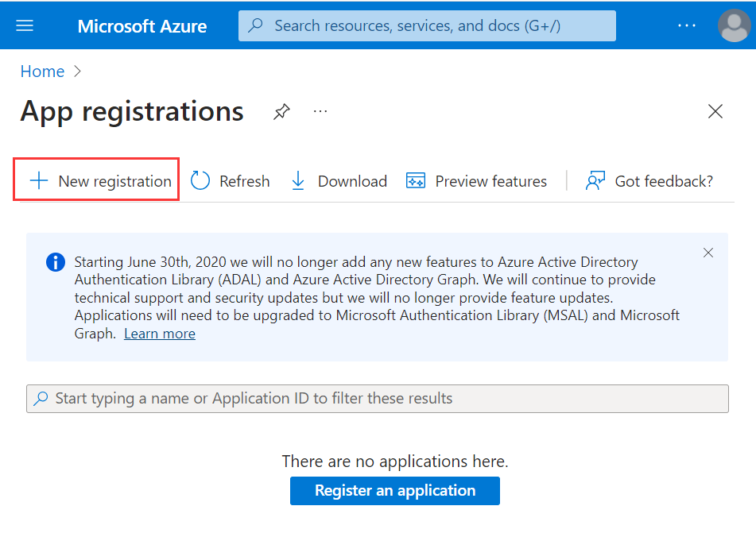Click the Refresh icon to reload registrations
Screen dimensions: 756x533
[x=200, y=180]
